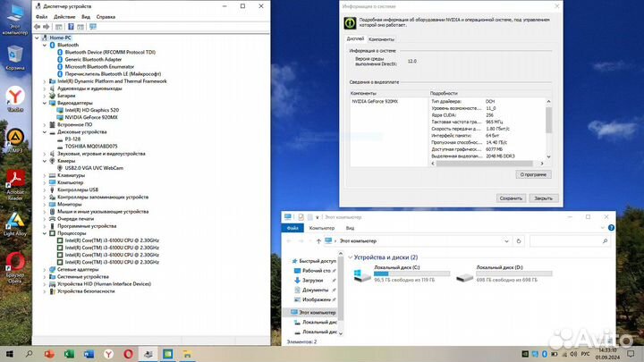Image resolution: width=644 pixels, height=362 pixels.
Task: Select the AIMP3 desktop shortcut
Action: point(15,141)
